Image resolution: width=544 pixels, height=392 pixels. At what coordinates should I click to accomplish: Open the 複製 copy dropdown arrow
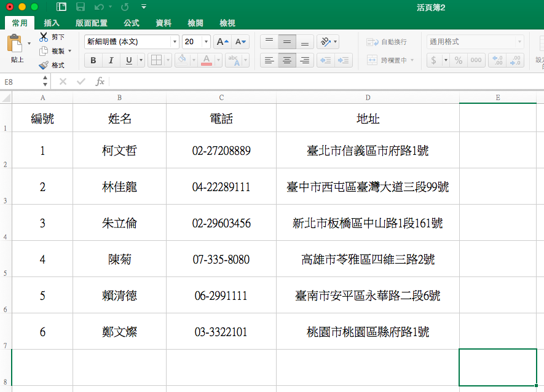click(69, 51)
